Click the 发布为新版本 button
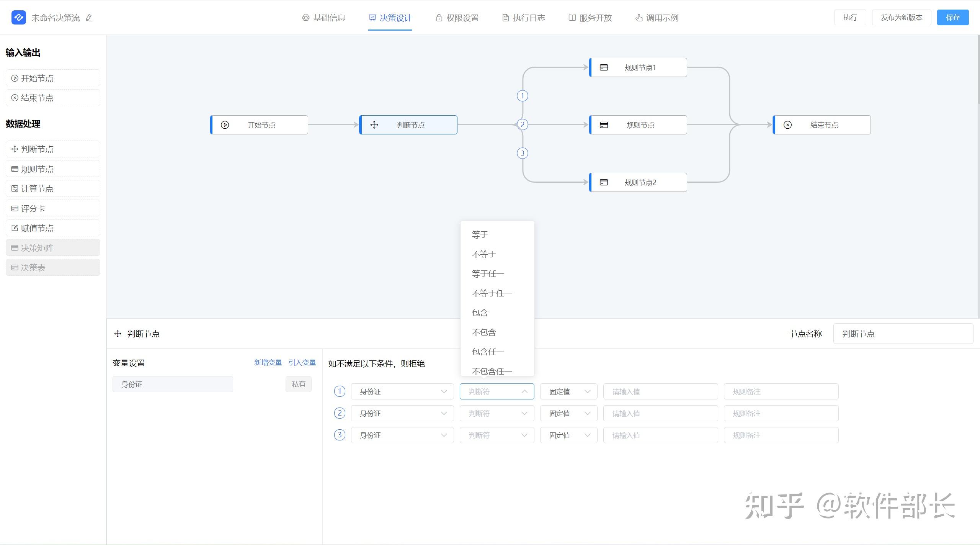This screenshot has width=980, height=545. coord(901,17)
